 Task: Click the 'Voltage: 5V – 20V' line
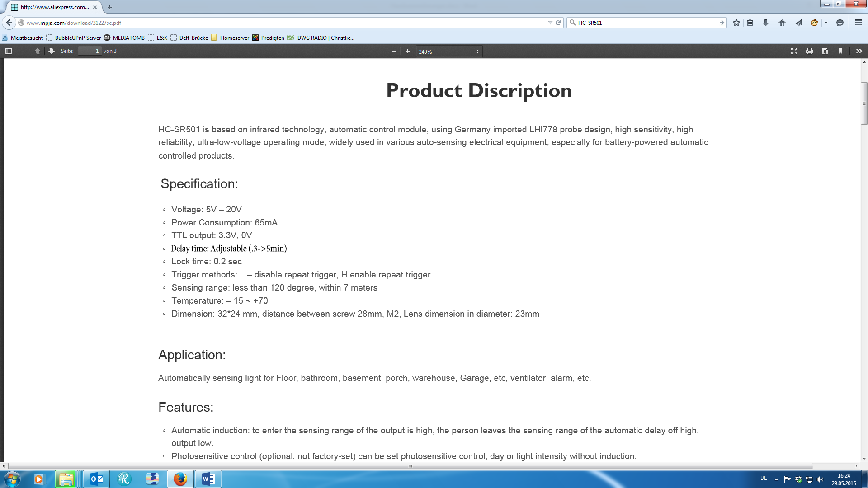click(x=207, y=210)
